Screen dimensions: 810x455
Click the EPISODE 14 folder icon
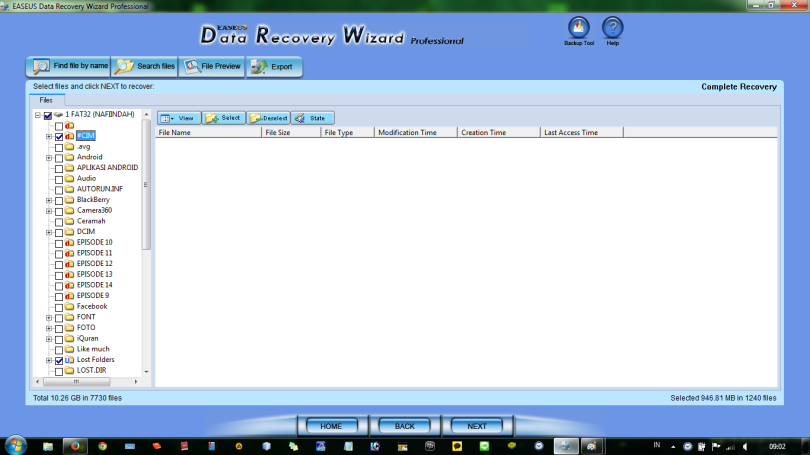pyautogui.click(x=69, y=285)
